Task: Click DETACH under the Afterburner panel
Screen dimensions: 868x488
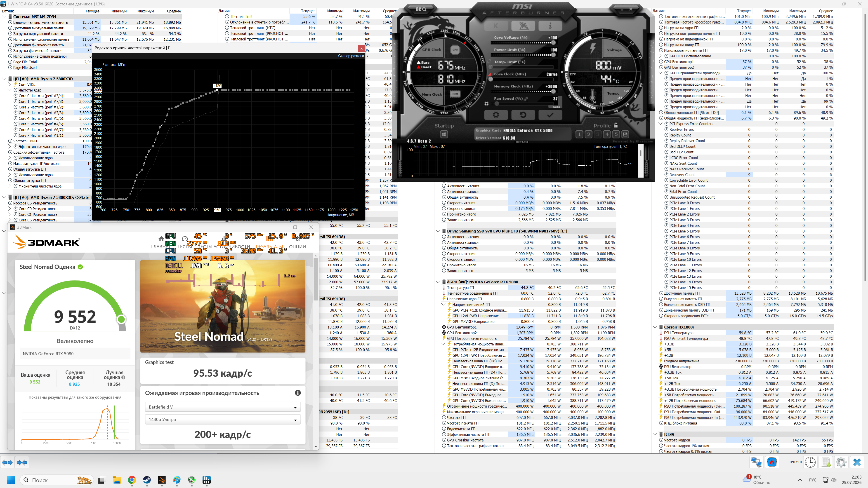Action: pos(522,142)
